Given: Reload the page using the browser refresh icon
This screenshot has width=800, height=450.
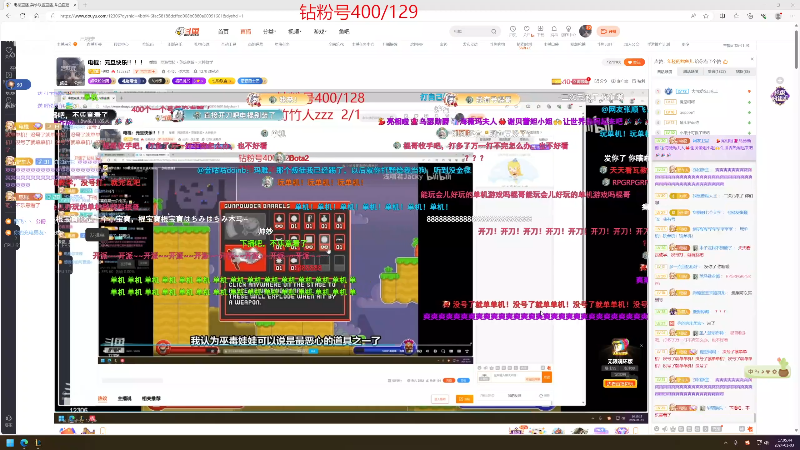Looking at the screenshot, I should point(22,16).
